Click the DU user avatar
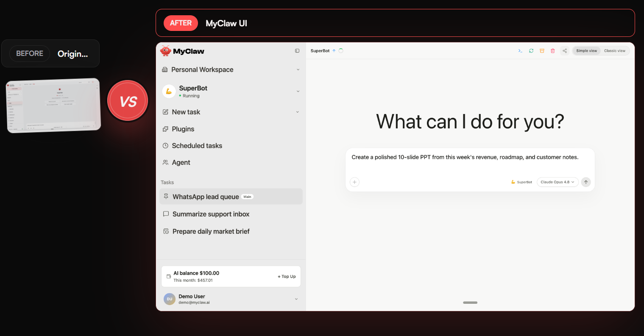The height and width of the screenshot is (336, 644). tap(170, 299)
